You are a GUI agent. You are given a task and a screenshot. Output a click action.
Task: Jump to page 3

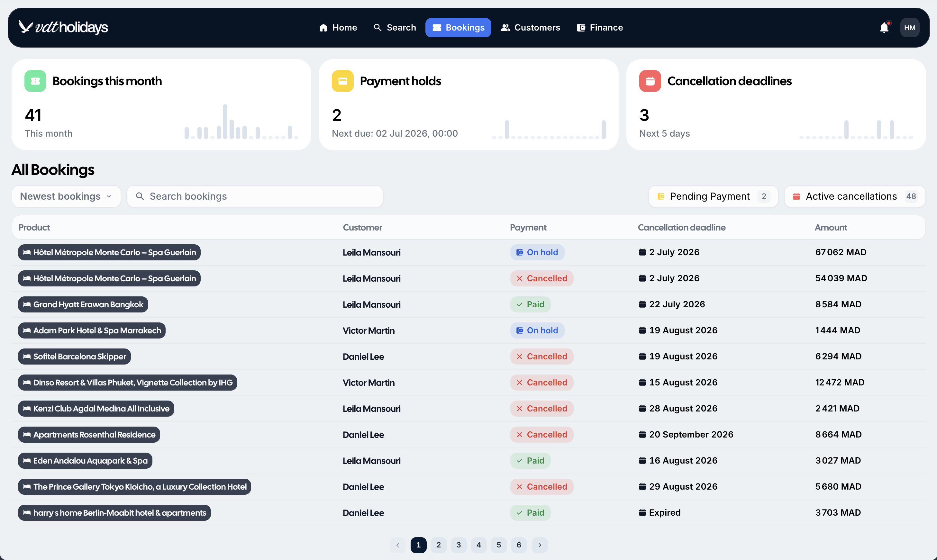click(x=459, y=545)
